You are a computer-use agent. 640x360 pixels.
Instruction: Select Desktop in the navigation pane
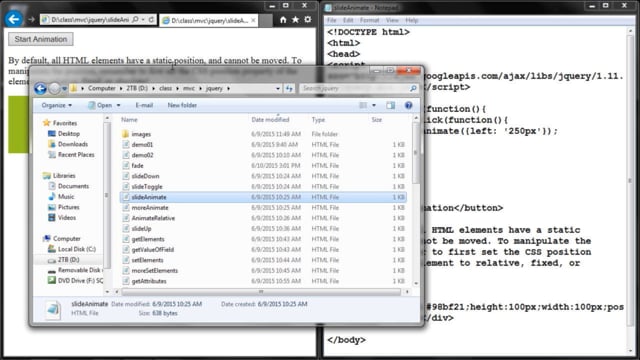[69, 133]
